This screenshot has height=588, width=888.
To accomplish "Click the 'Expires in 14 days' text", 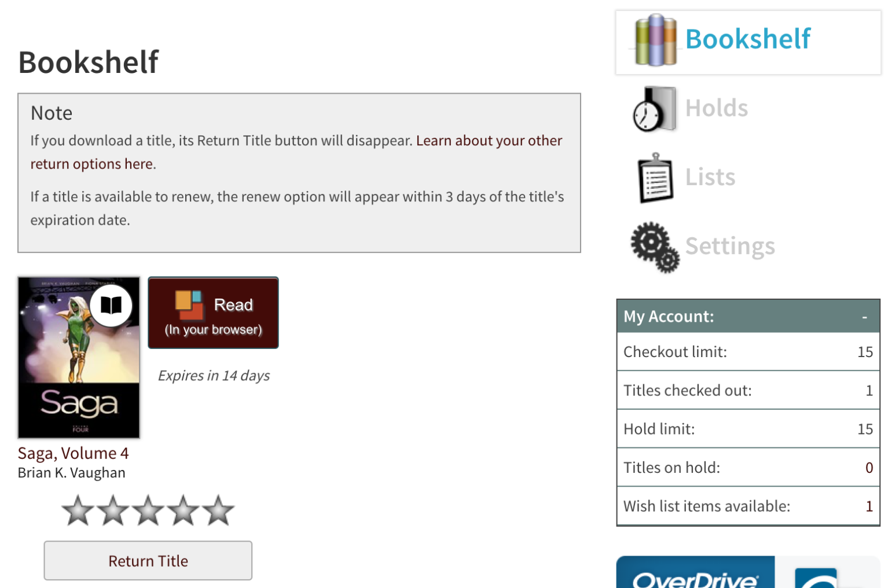I will [x=214, y=376].
